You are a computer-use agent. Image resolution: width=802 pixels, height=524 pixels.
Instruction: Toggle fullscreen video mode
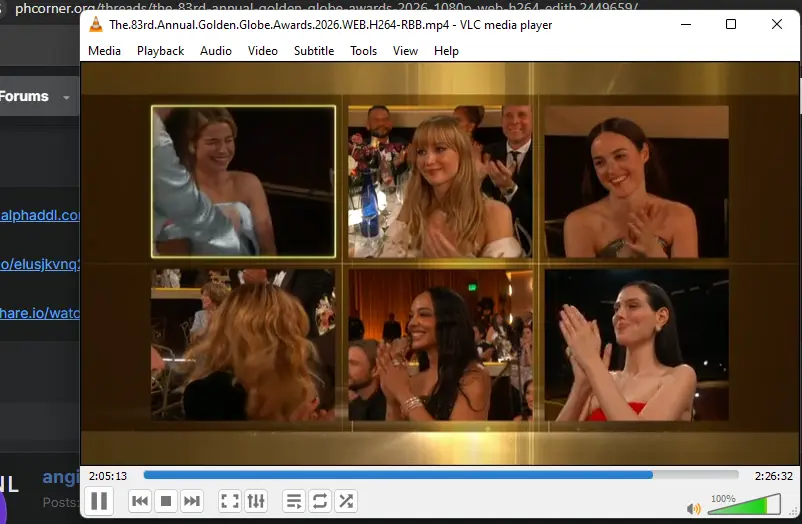pyautogui.click(x=230, y=500)
